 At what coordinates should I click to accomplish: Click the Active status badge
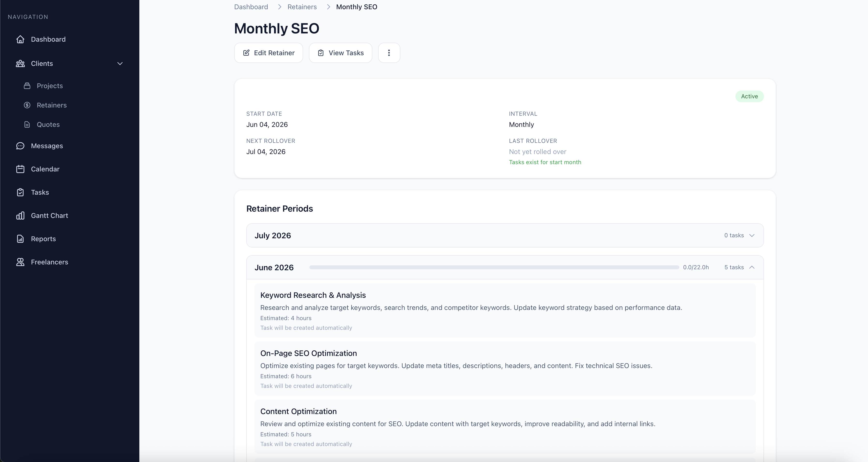pos(749,96)
